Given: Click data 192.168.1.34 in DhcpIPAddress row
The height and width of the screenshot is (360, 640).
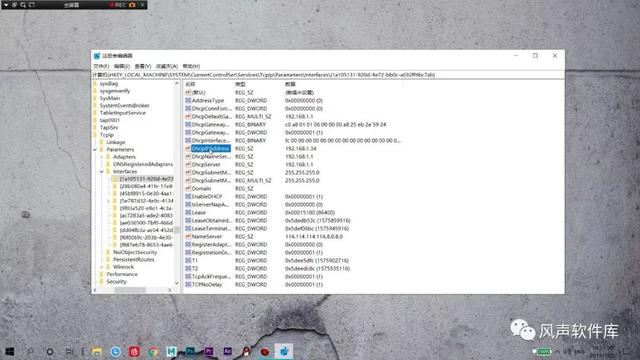Looking at the screenshot, I should 301,149.
